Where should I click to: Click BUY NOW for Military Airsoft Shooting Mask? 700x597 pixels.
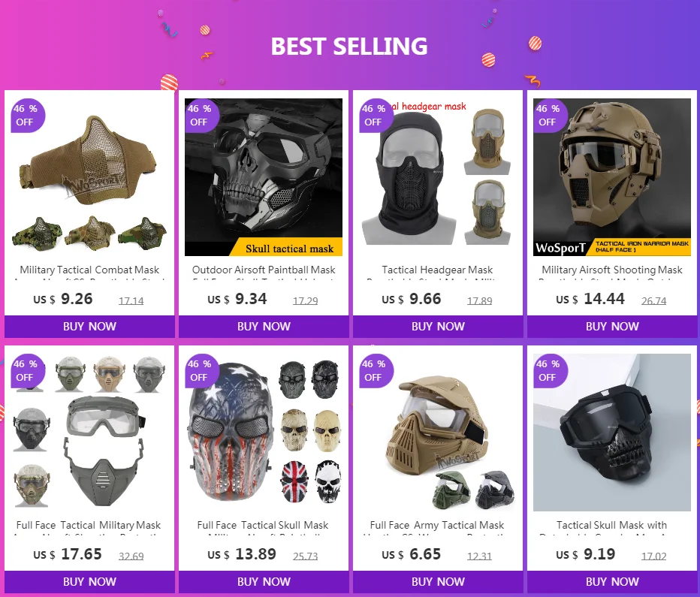coord(612,327)
